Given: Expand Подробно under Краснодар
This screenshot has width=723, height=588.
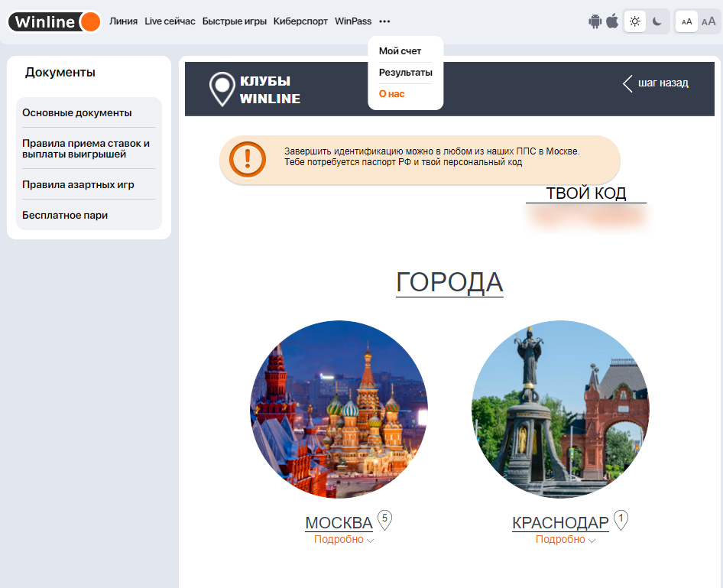Looking at the screenshot, I should pyautogui.click(x=566, y=540).
